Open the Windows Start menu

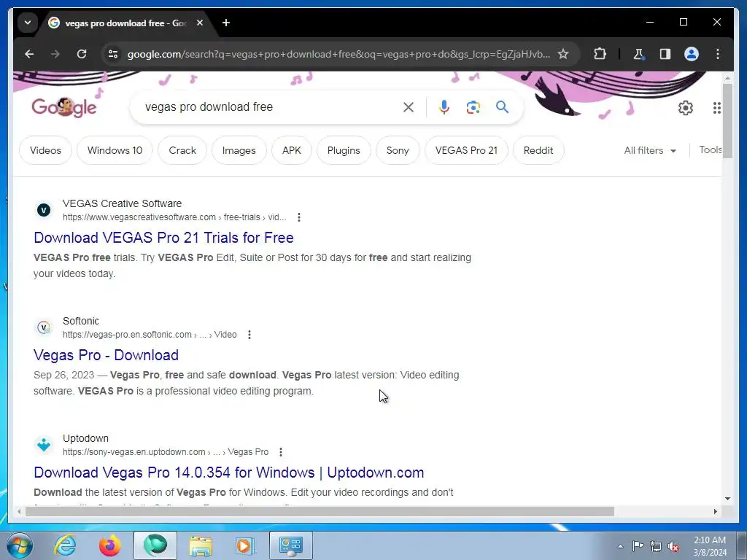[x=19, y=545]
